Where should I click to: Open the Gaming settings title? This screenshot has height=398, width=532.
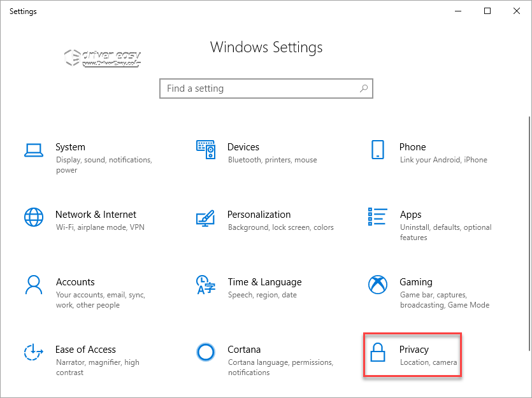tap(416, 282)
